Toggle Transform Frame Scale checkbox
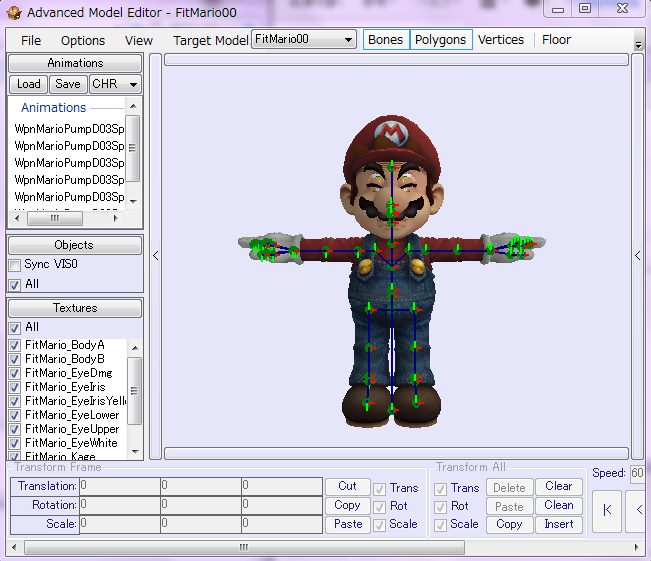This screenshot has width=651, height=561. coord(379,525)
